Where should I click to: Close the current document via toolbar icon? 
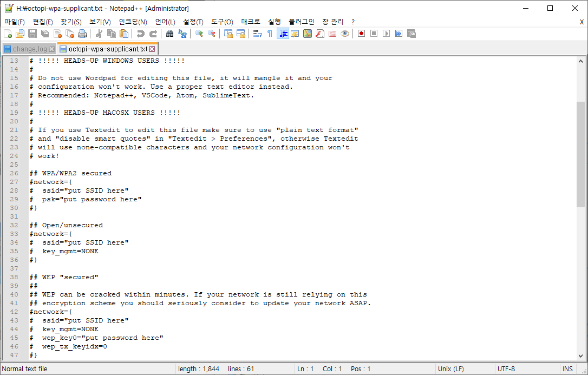click(x=58, y=34)
